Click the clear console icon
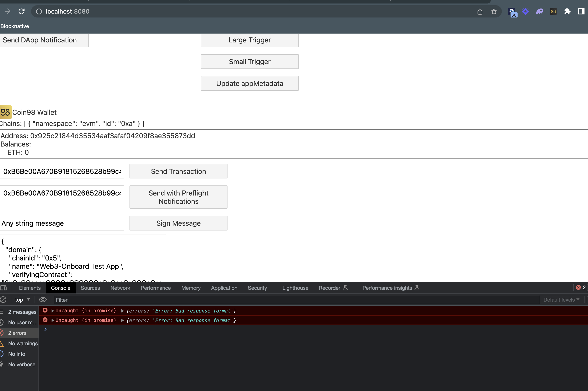 click(3, 300)
